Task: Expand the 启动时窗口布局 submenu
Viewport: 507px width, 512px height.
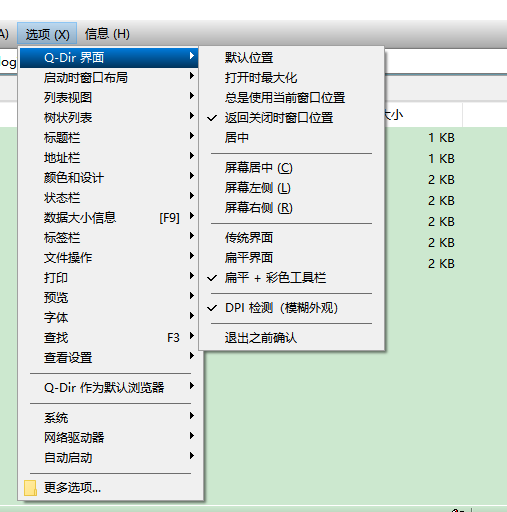Action: pyautogui.click(x=109, y=78)
